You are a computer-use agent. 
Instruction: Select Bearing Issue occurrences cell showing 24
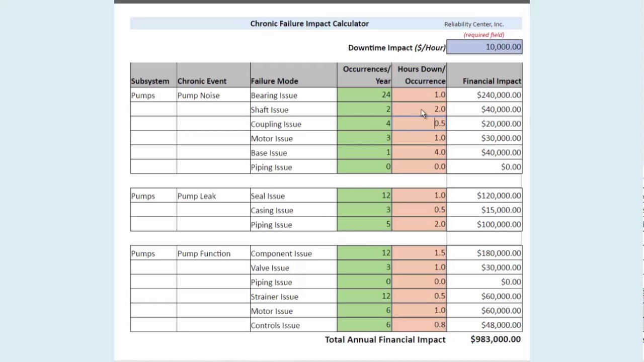(x=364, y=95)
